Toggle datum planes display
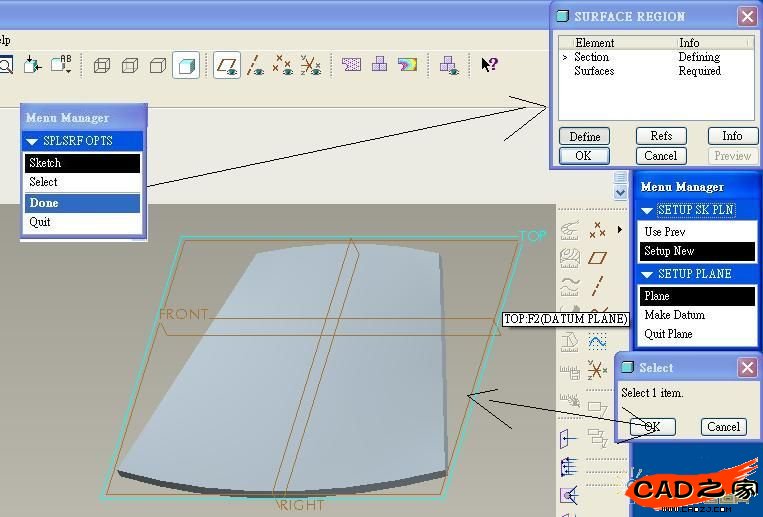 click(227, 65)
